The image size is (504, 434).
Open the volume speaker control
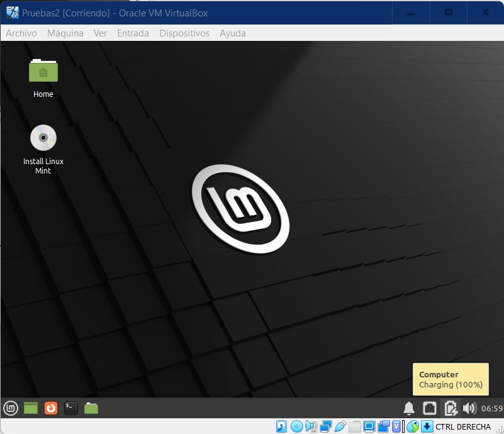[469, 408]
